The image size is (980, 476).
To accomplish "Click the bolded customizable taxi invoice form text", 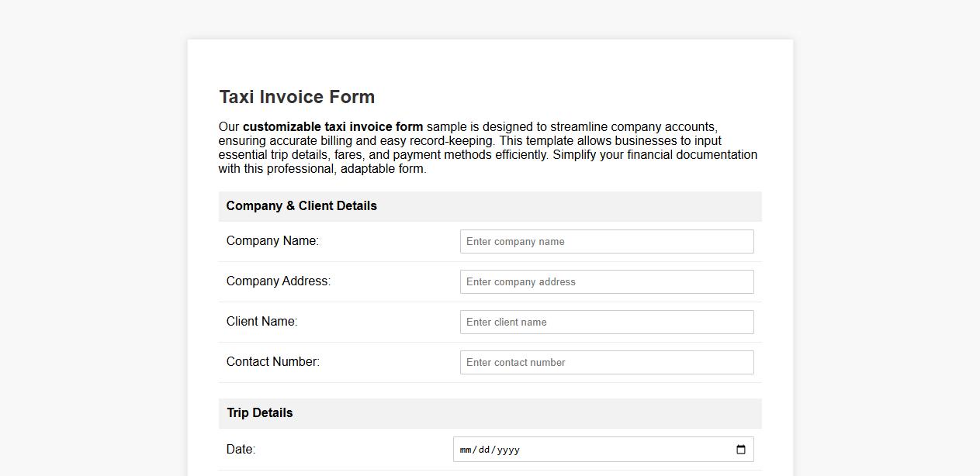I will 332,126.
